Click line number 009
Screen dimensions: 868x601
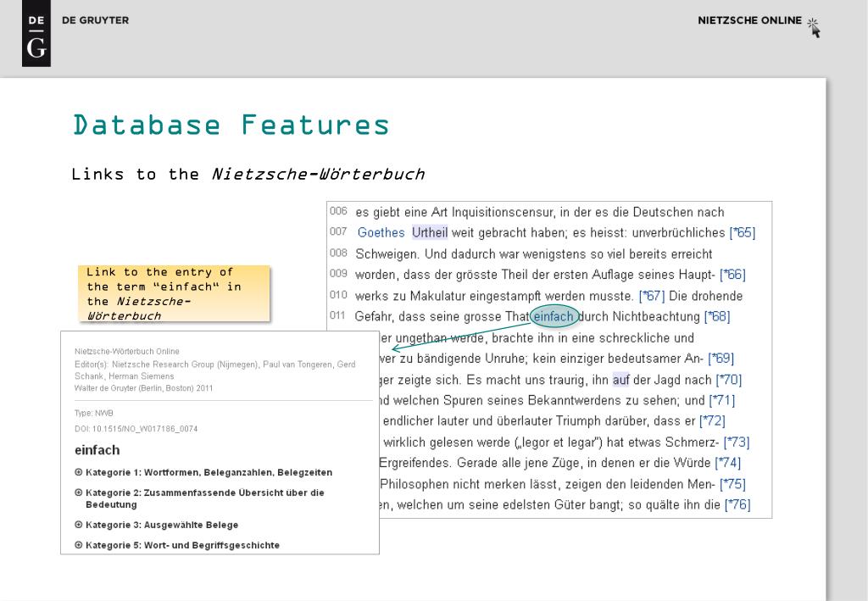point(338,274)
